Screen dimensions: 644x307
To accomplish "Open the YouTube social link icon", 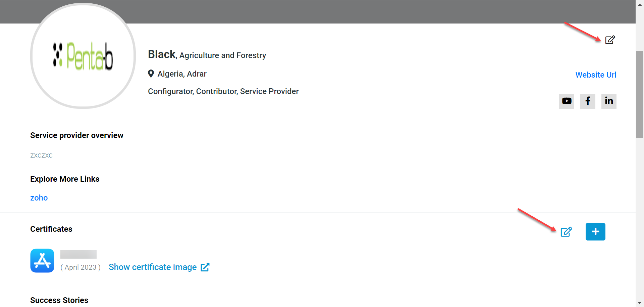I will pos(567,101).
